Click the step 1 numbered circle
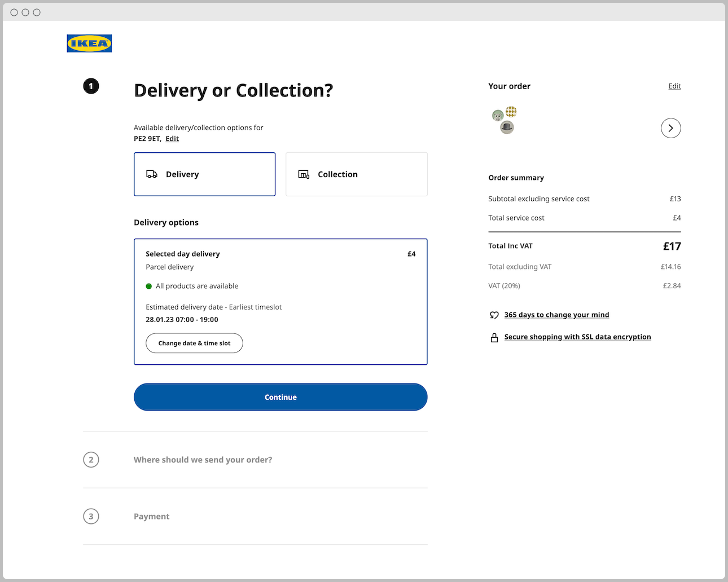Viewport: 728px width, 582px height. [x=91, y=86]
